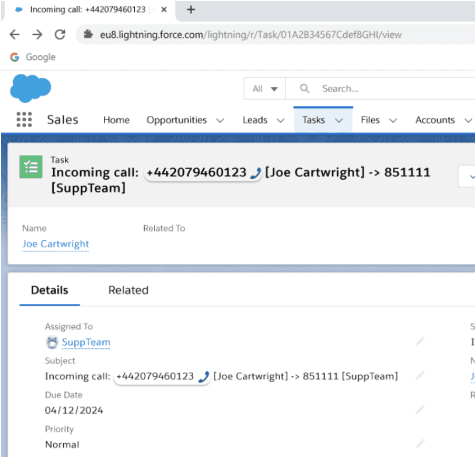Switch to the Details tab
This screenshot has height=458, width=476.
tap(49, 290)
